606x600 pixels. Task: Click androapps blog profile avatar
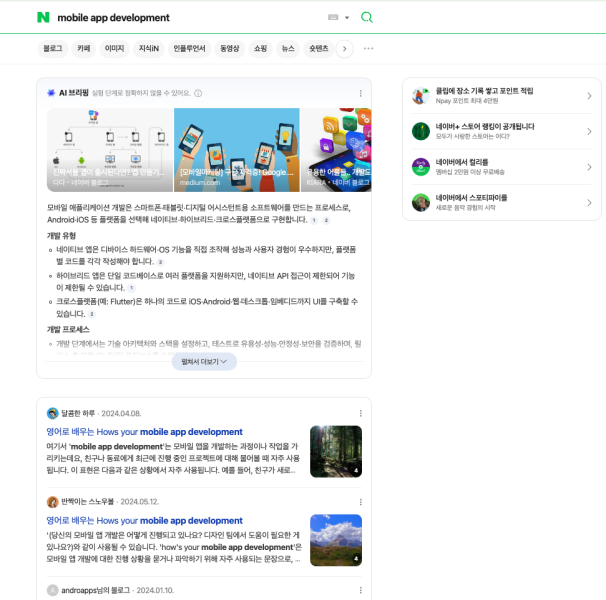[53, 590]
